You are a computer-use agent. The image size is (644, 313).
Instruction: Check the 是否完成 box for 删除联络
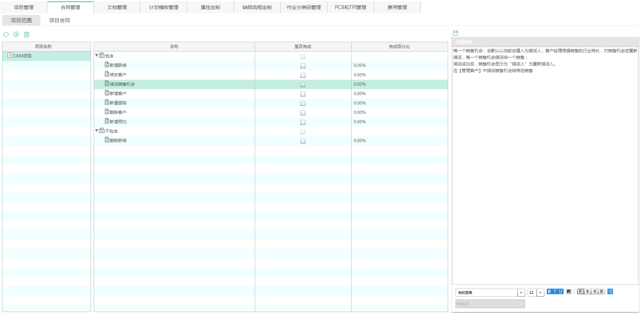pos(303,141)
